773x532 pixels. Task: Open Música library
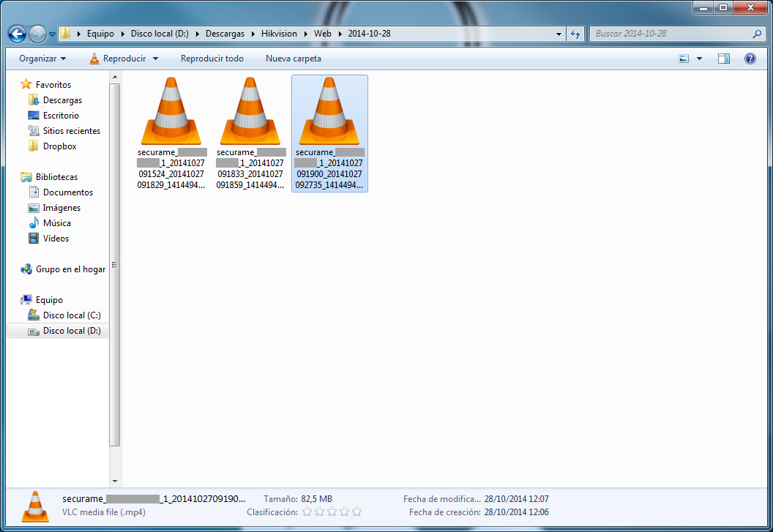coord(56,223)
